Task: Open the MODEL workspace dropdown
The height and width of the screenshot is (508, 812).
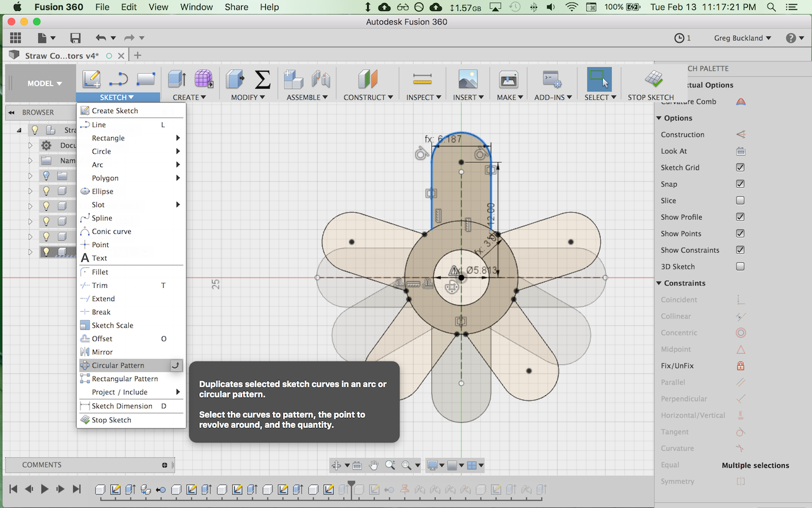Action: tap(44, 83)
